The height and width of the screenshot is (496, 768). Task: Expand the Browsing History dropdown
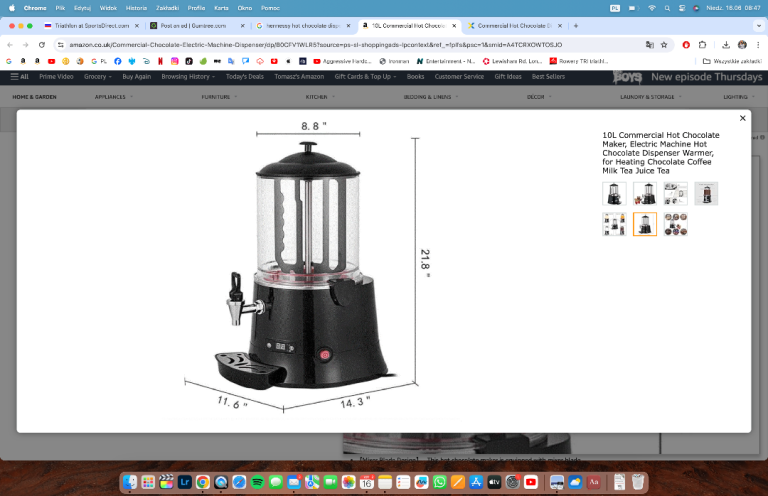tap(188, 76)
